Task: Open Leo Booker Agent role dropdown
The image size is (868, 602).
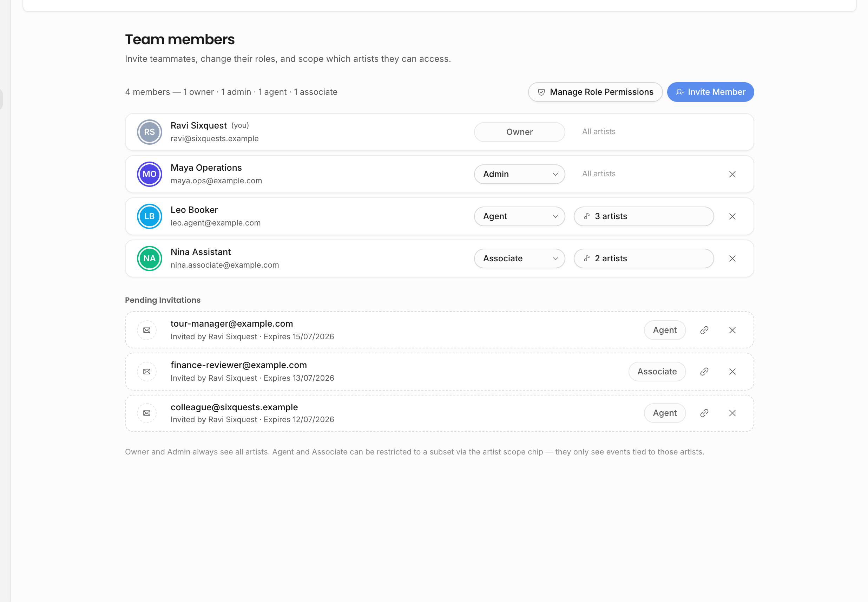Action: pos(519,216)
